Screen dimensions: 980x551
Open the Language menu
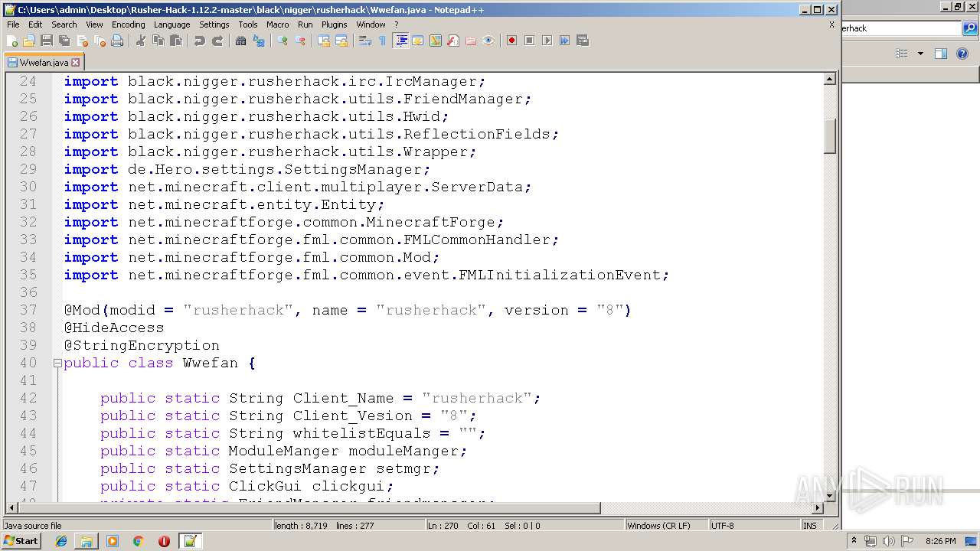[x=171, y=24]
